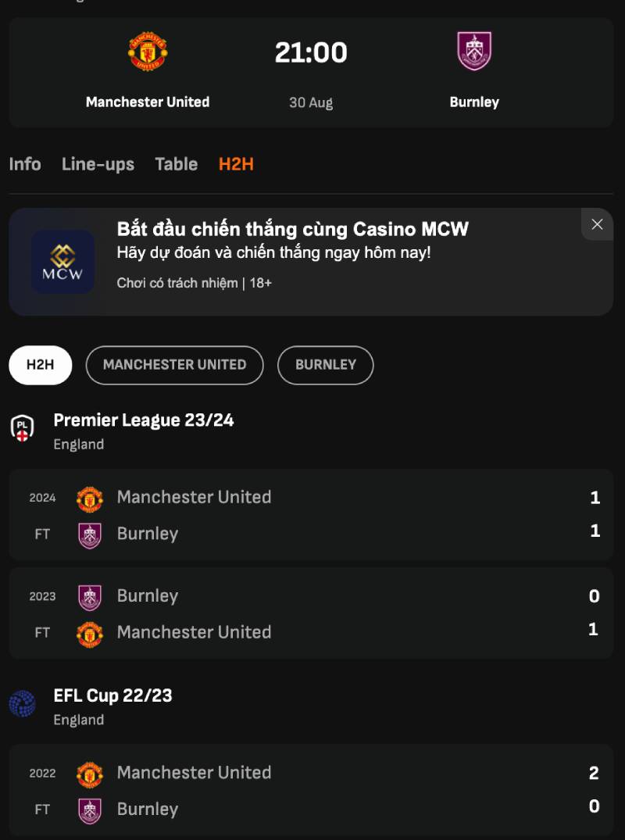
Task: Click the Premier League logo icon
Action: point(22,427)
